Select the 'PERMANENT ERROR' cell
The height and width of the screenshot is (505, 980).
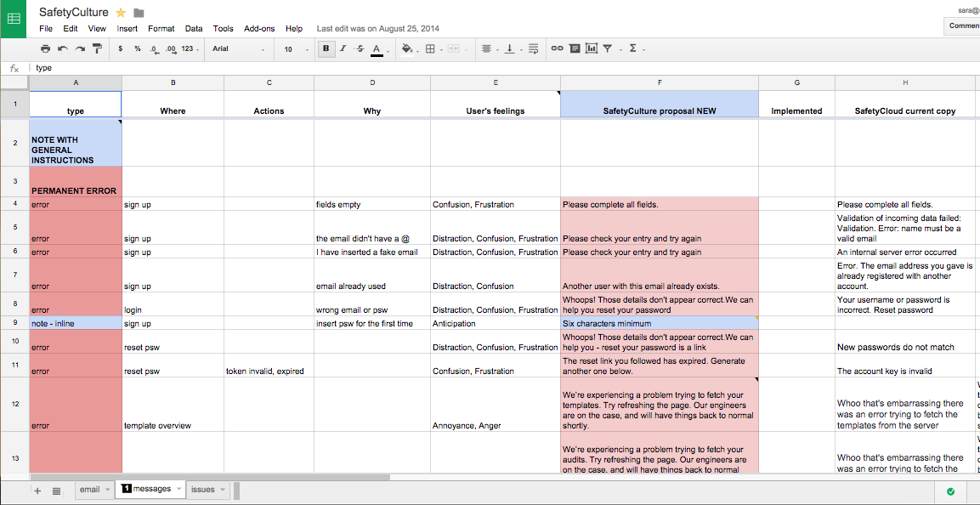click(x=76, y=182)
